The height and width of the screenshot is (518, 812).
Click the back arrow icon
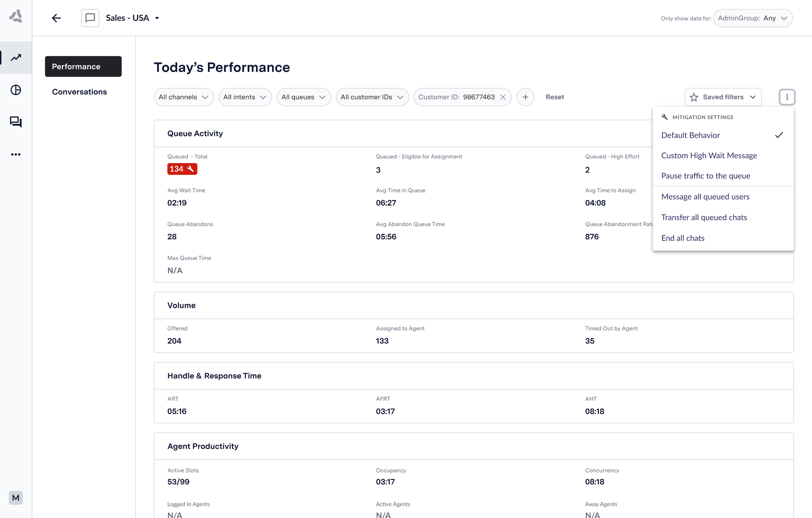click(x=56, y=18)
